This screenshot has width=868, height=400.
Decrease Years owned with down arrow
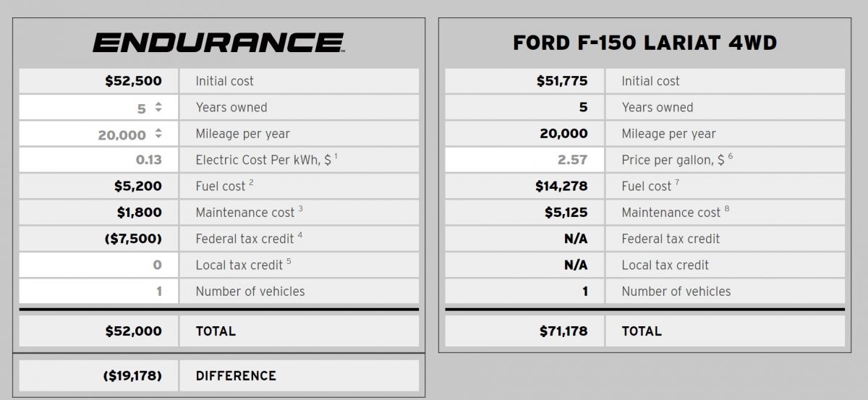pyautogui.click(x=158, y=111)
